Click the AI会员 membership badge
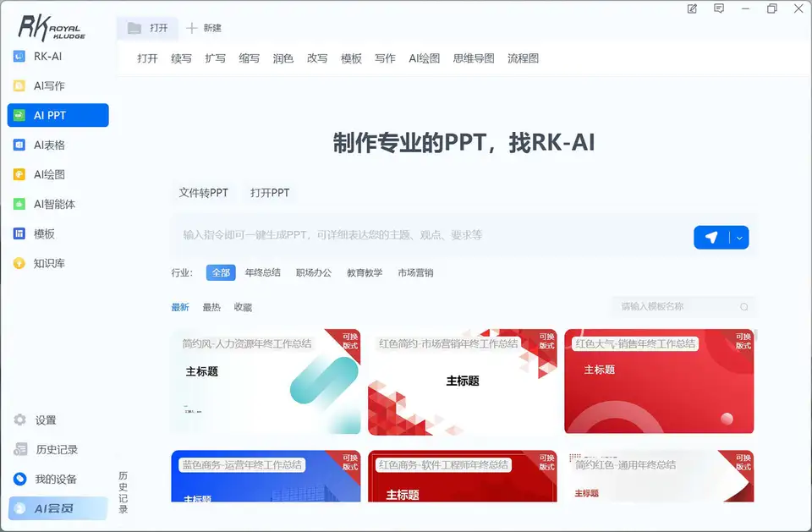 (x=58, y=508)
